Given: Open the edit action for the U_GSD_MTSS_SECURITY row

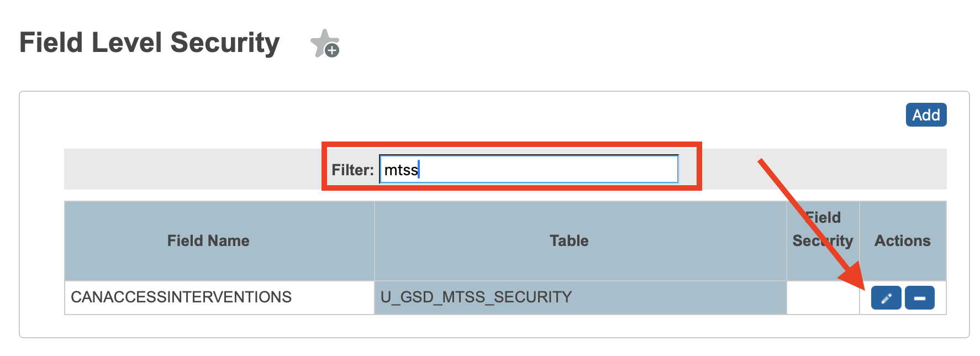Looking at the screenshot, I should tap(886, 297).
